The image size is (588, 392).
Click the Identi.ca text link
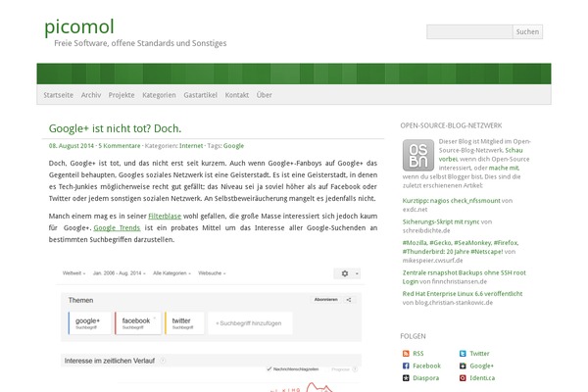[482, 377]
